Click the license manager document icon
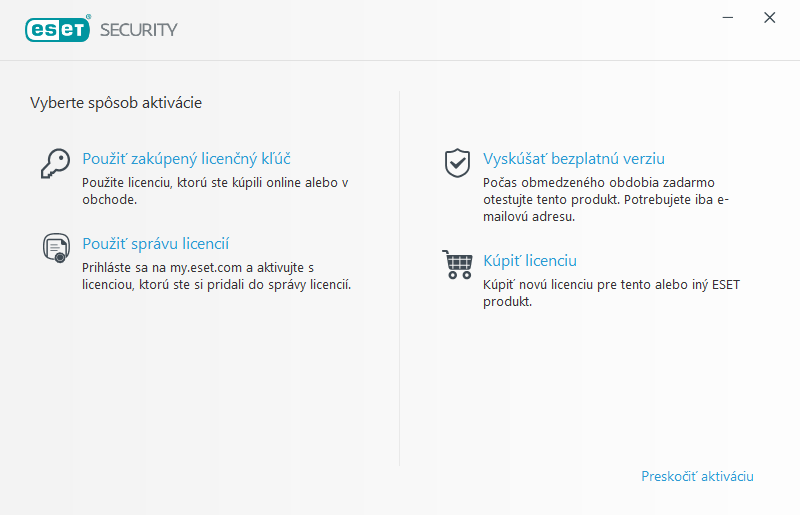Screen dimensions: 800x515 pyautogui.click(x=54, y=247)
